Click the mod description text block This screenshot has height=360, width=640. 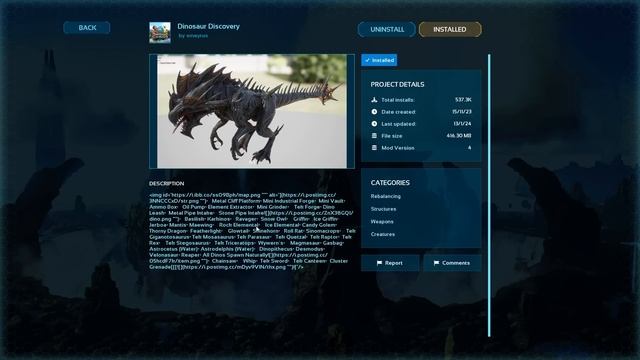pyautogui.click(x=252, y=231)
